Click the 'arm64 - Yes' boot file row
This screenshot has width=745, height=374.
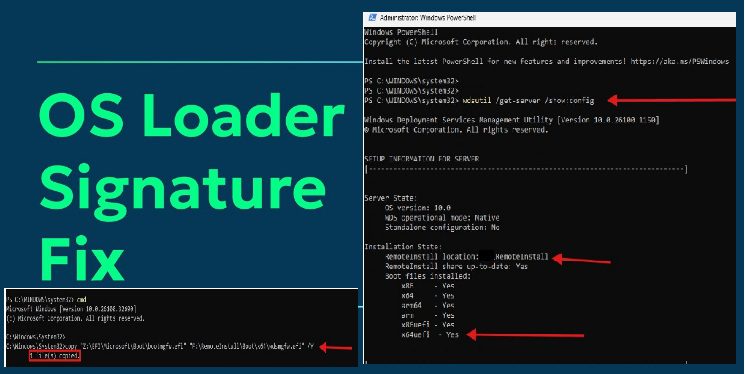coord(428,305)
